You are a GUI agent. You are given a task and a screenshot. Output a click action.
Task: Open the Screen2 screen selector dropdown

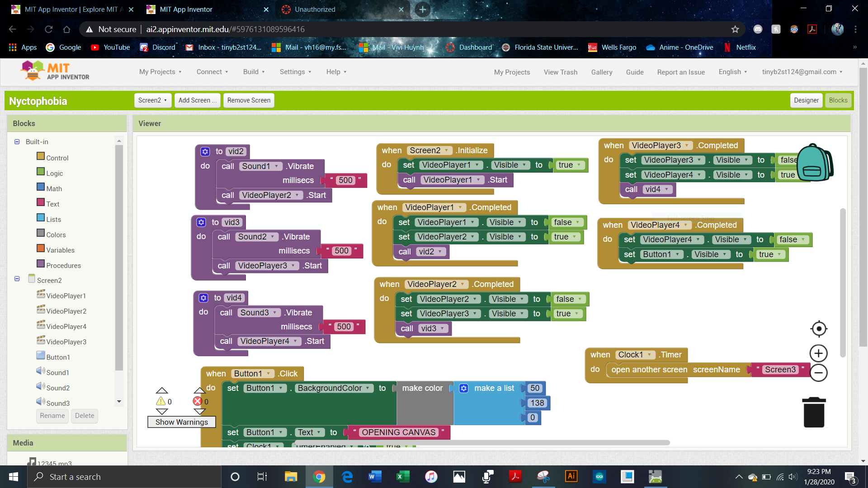[x=152, y=100]
